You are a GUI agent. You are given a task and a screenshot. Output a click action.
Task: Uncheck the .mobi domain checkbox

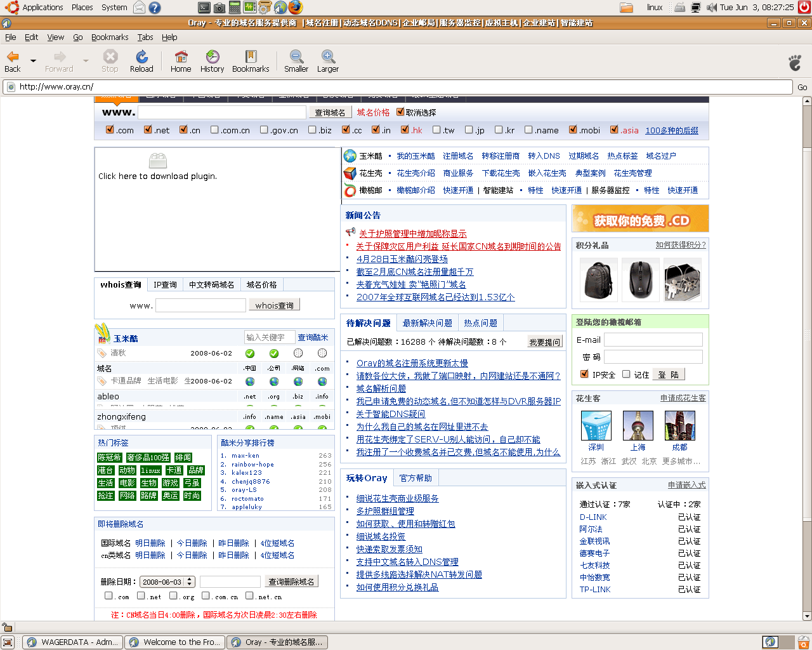(573, 129)
